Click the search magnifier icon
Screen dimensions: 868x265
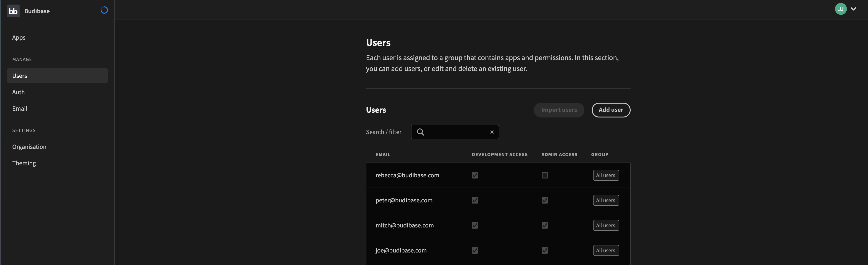click(420, 132)
